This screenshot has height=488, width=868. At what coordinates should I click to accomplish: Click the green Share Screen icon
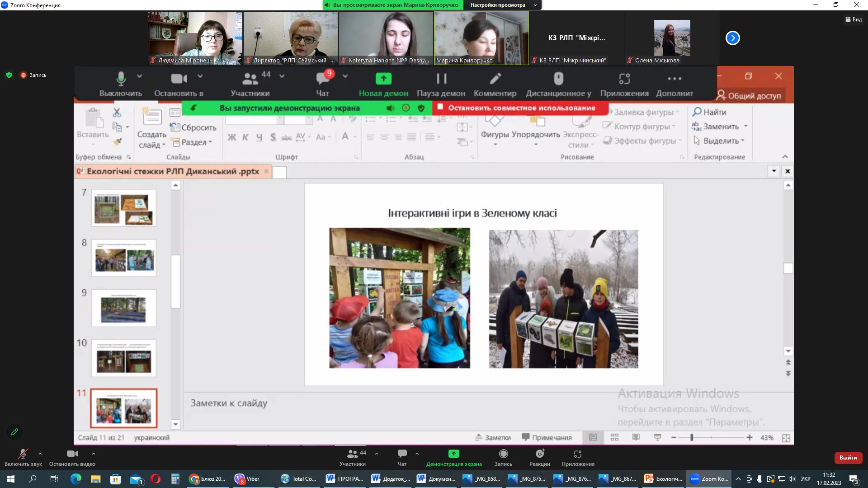click(x=453, y=454)
